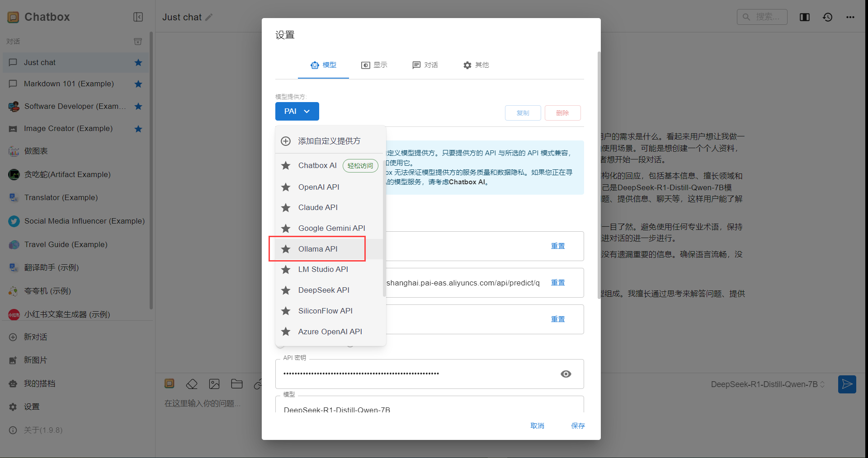Click 取消 to cancel settings
868x458 pixels.
pyautogui.click(x=537, y=426)
